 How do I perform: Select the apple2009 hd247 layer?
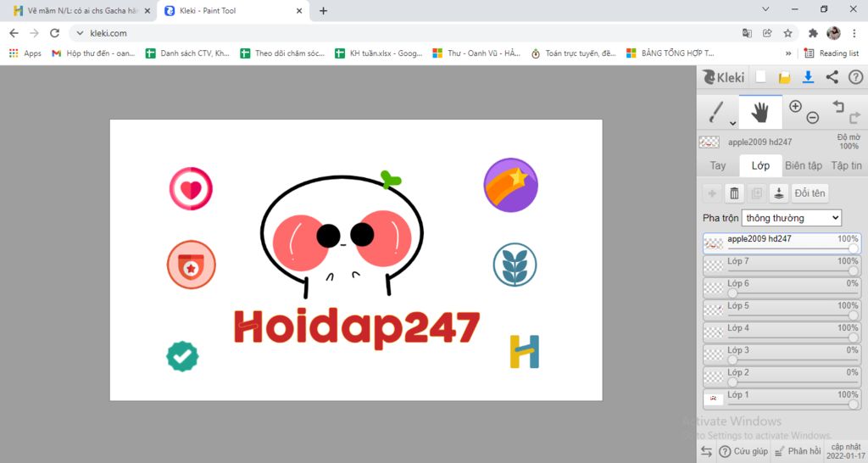point(782,243)
